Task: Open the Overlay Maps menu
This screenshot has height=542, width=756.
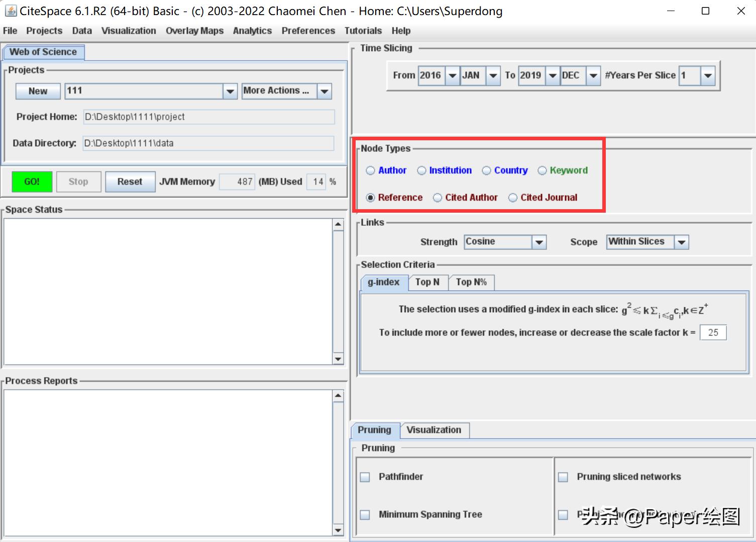Action: coord(194,31)
